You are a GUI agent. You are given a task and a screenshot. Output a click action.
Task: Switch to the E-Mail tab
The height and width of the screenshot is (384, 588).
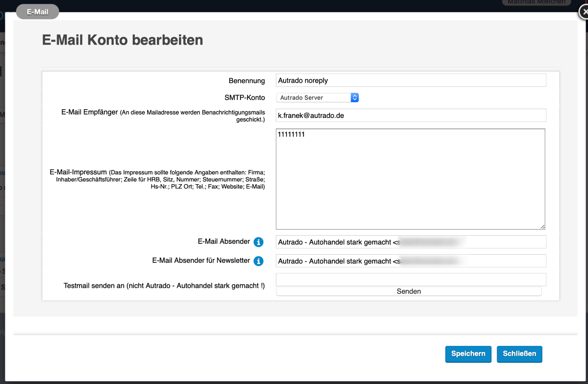click(37, 11)
